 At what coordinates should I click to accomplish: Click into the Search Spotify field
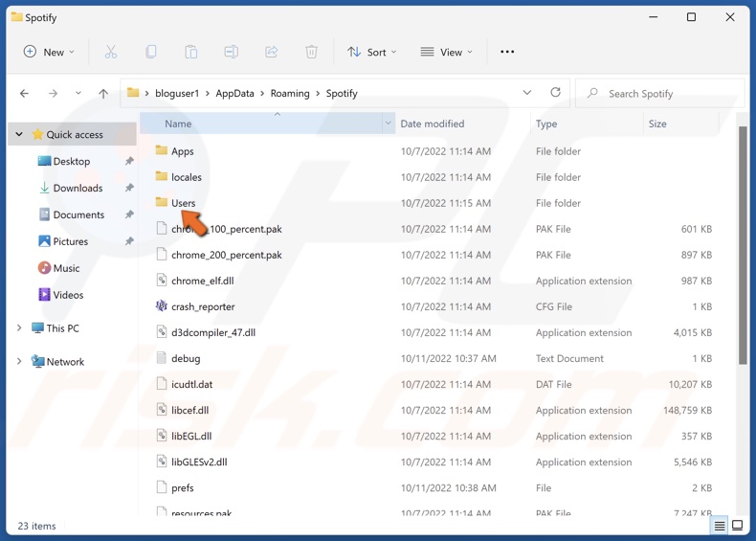click(x=659, y=93)
